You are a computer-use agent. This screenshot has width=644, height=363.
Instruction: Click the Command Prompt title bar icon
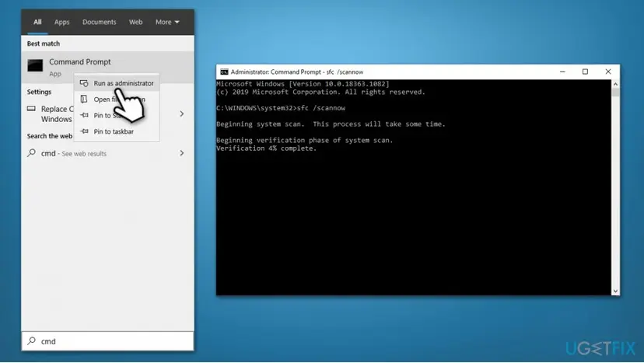224,72
